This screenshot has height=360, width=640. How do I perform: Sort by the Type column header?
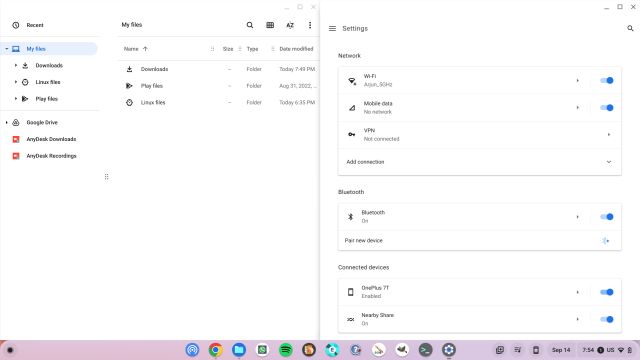coord(252,49)
